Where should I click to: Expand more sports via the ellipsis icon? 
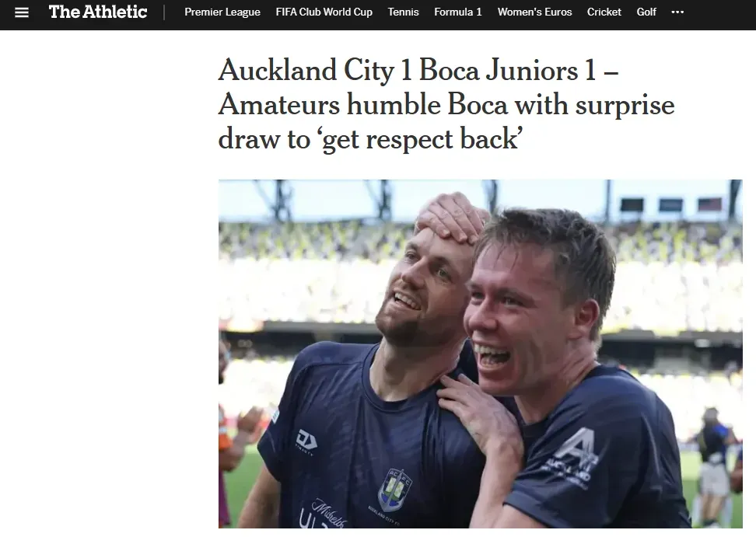(677, 12)
